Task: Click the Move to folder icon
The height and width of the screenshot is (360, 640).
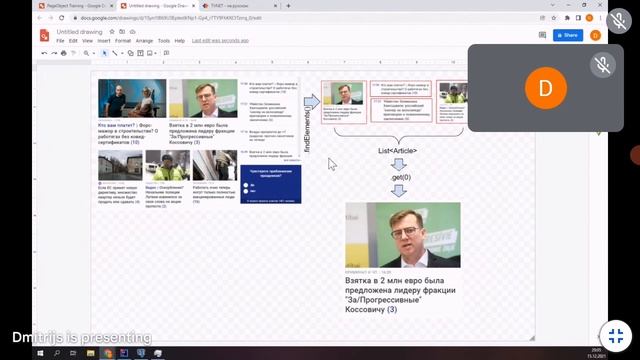Action: [x=122, y=31]
